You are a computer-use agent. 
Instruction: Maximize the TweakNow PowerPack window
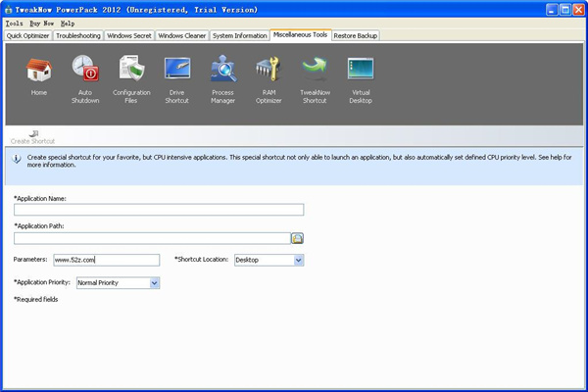[565, 10]
